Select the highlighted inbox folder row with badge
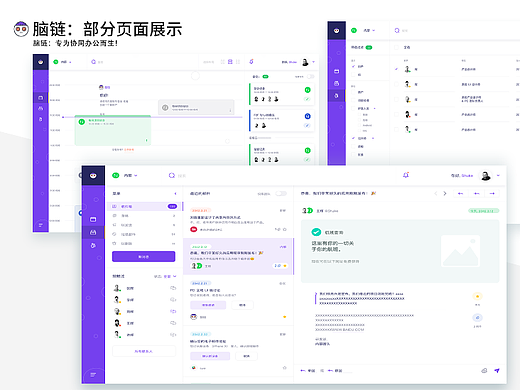 [x=145, y=206]
